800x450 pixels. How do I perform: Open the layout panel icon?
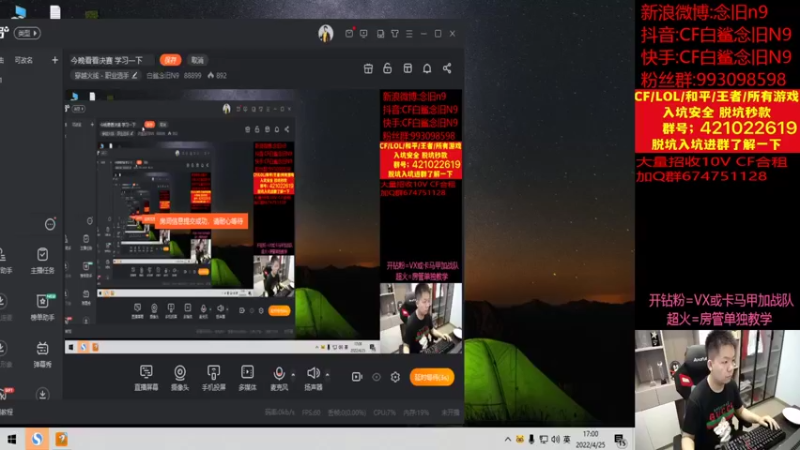tap(407, 68)
